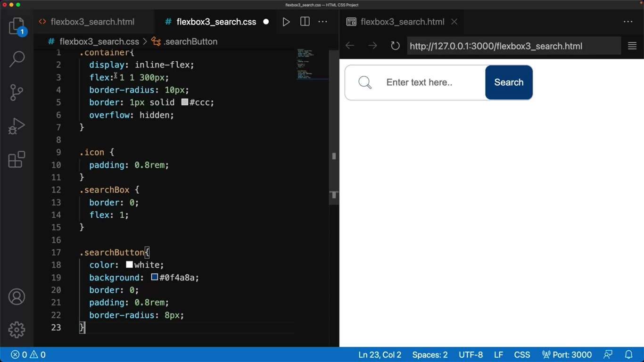
Task: Split the editor to the right
Action: tap(305, 22)
